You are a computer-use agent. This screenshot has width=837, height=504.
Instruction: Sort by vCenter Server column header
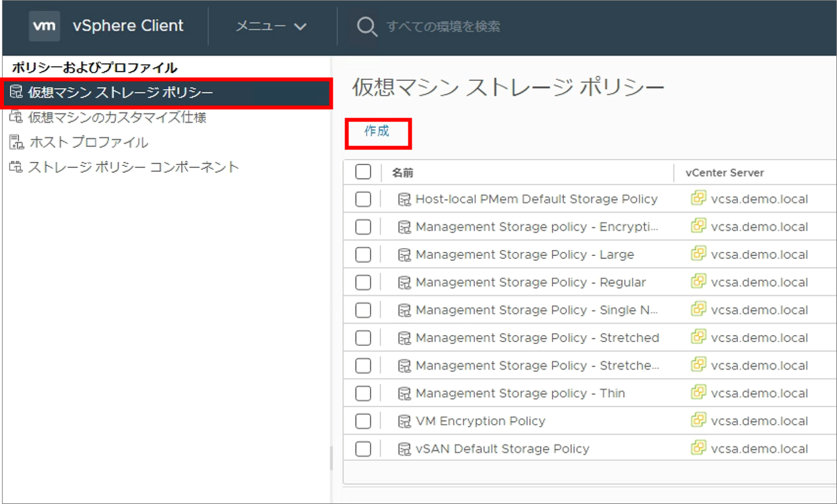[725, 173]
